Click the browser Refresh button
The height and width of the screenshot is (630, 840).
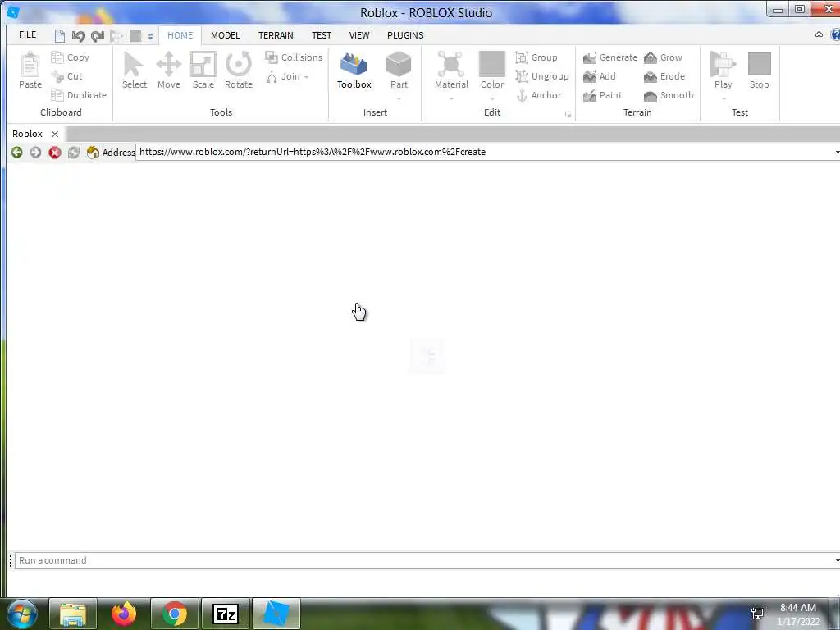[x=73, y=153]
